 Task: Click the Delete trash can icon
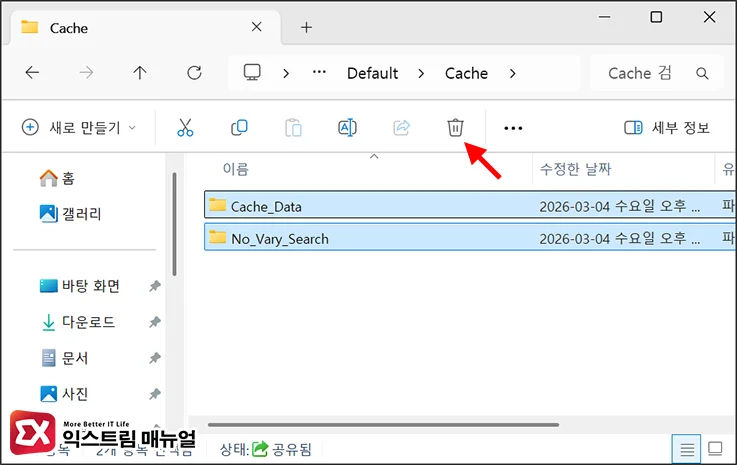(455, 127)
